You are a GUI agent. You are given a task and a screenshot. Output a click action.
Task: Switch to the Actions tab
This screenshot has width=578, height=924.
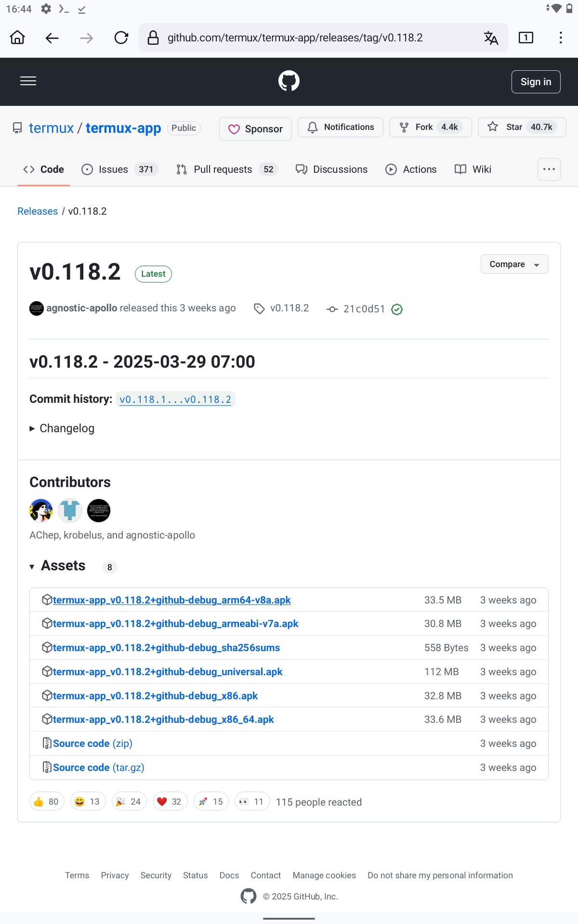pos(411,169)
